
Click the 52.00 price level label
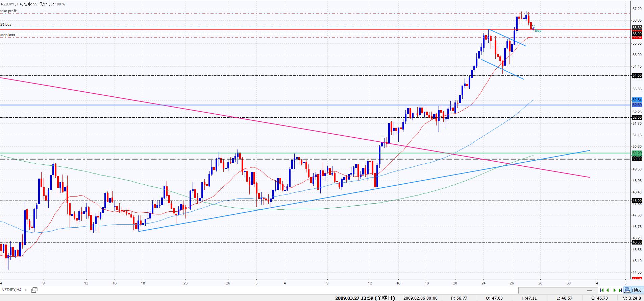click(x=637, y=117)
